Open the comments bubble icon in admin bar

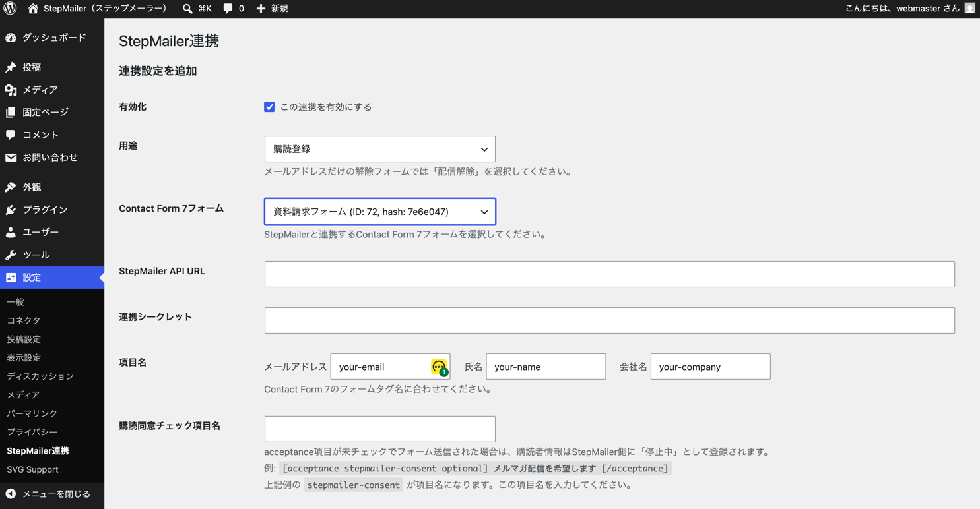228,9
